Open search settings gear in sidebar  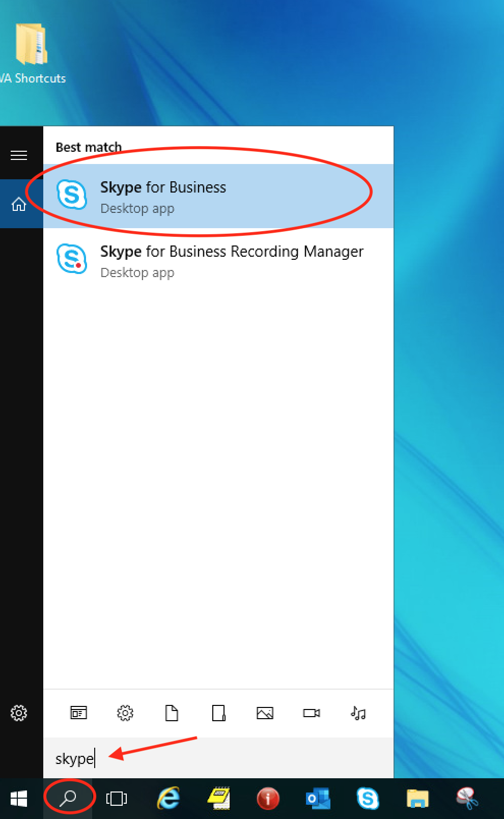point(19,713)
